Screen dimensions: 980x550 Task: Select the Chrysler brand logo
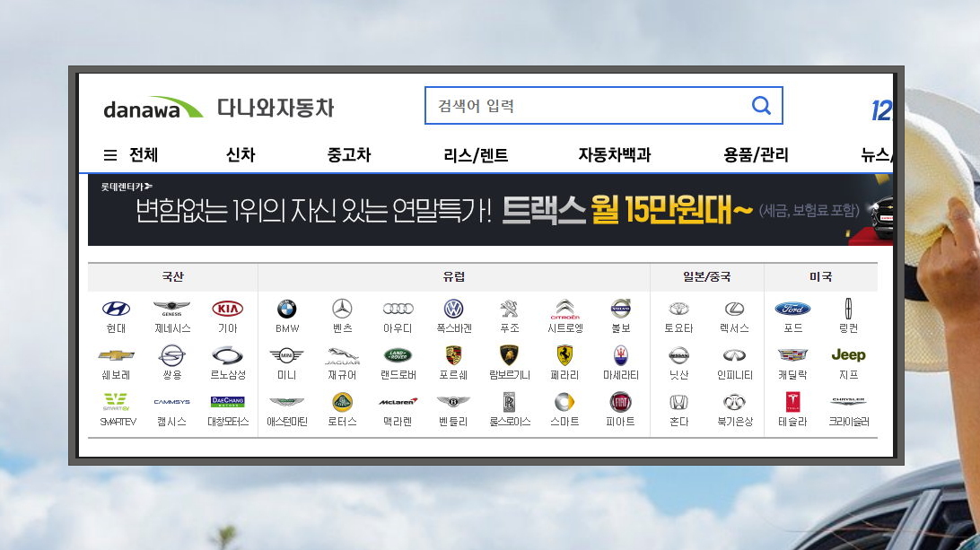[x=848, y=402]
